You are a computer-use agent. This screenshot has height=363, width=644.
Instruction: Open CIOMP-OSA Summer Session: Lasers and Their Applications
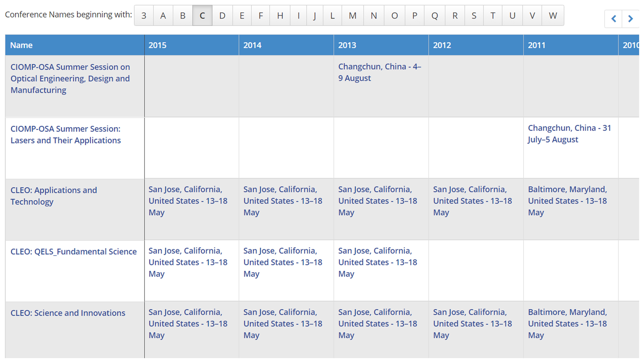tap(65, 134)
